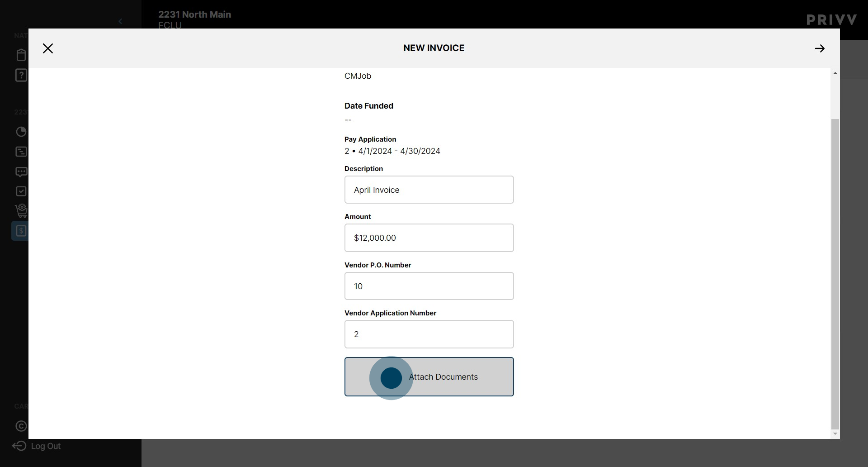Open the chat messages sidebar icon
The image size is (868, 467).
pos(21,172)
